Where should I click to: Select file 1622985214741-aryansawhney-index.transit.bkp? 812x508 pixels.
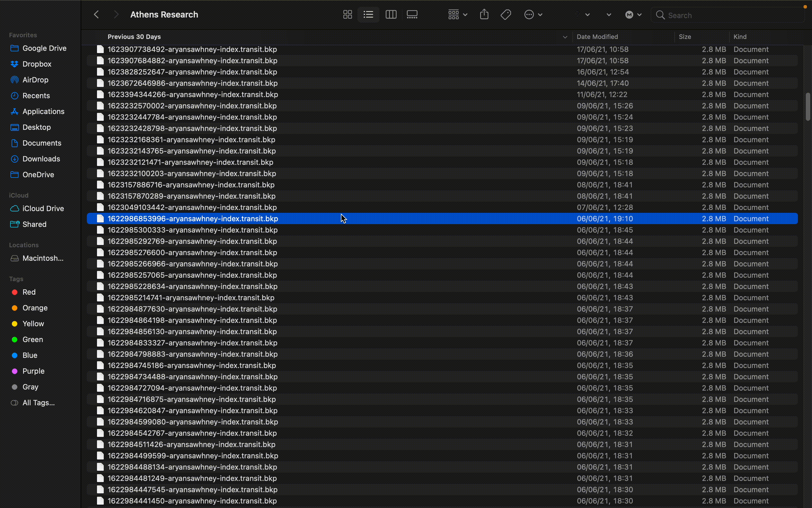pos(442,298)
